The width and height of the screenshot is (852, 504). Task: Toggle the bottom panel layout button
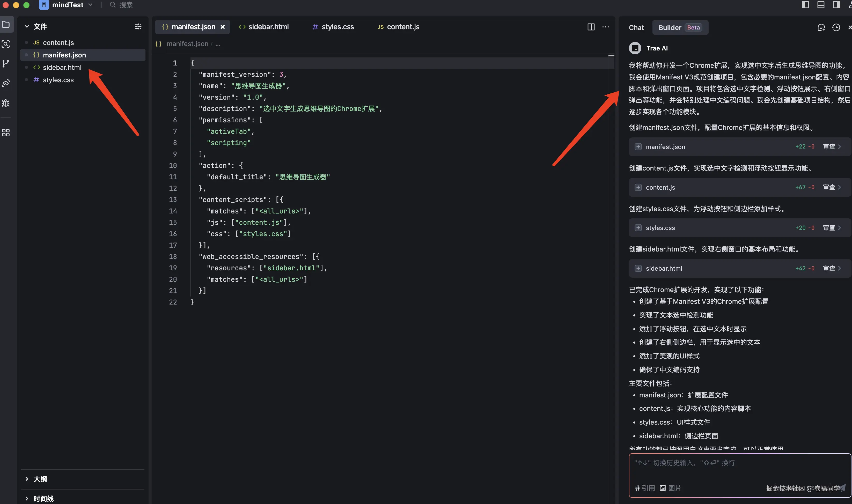click(821, 5)
